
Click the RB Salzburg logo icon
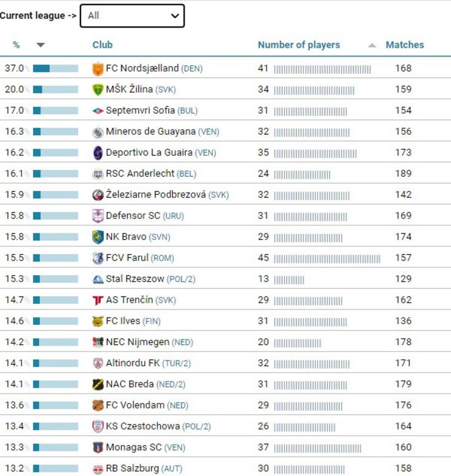[x=98, y=469]
